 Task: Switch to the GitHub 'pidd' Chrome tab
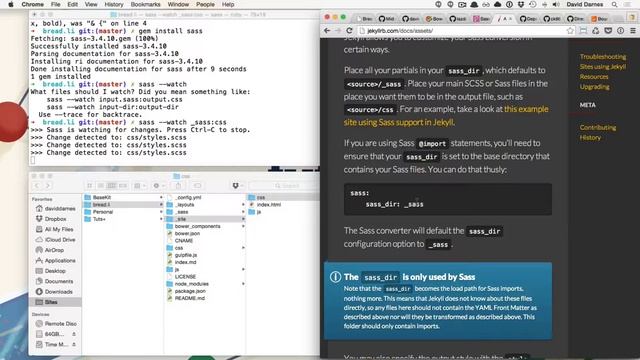pos(552,19)
